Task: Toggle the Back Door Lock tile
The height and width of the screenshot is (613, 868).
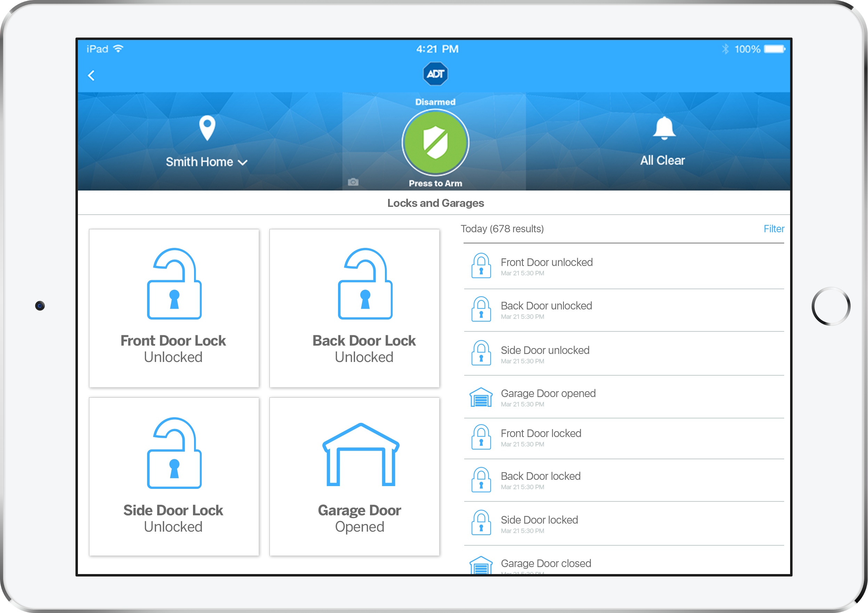Action: pyautogui.click(x=354, y=308)
